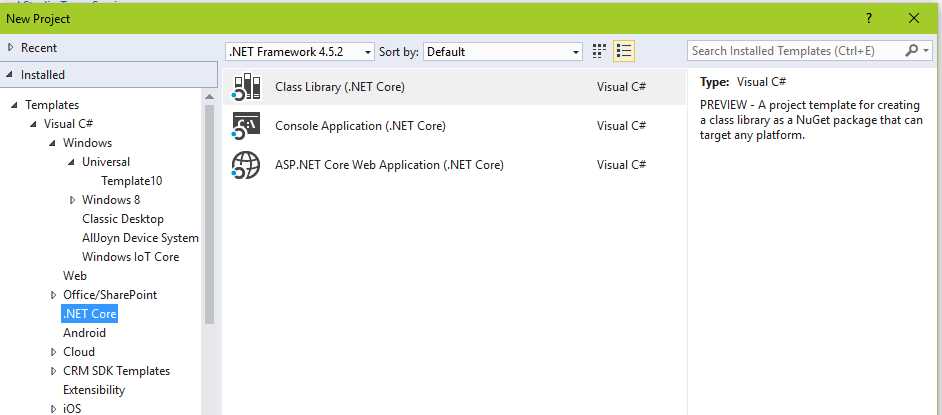Image resolution: width=942 pixels, height=415 pixels.
Task: Expand the Windows 8 tree node
Action: click(x=72, y=200)
